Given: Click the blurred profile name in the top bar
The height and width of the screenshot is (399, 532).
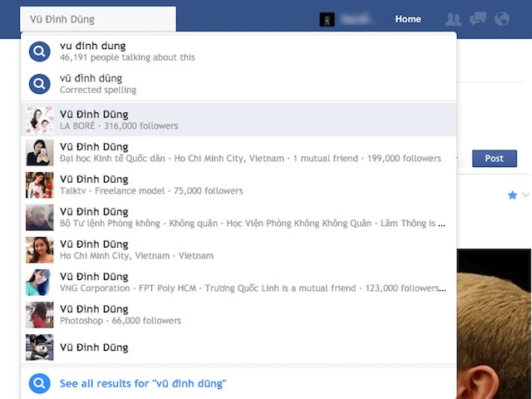Looking at the screenshot, I should coord(355,19).
